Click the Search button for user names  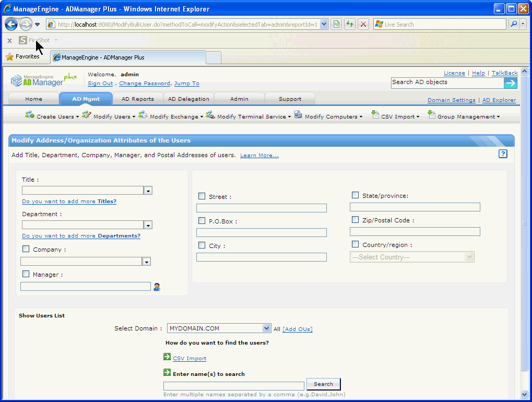click(323, 384)
